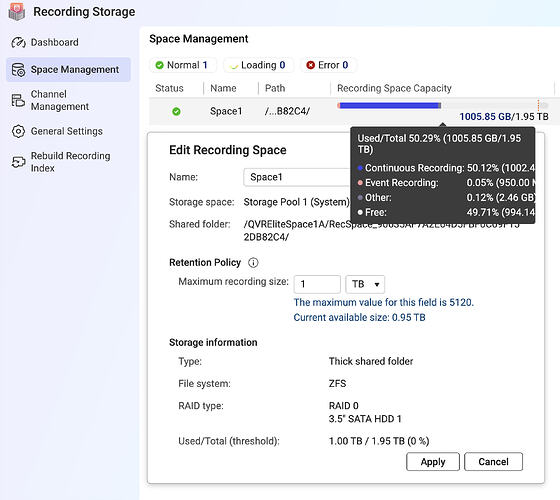This screenshot has height=500, width=560.
Task: Click the Rebuild Recording Index icon
Action: 18,162
